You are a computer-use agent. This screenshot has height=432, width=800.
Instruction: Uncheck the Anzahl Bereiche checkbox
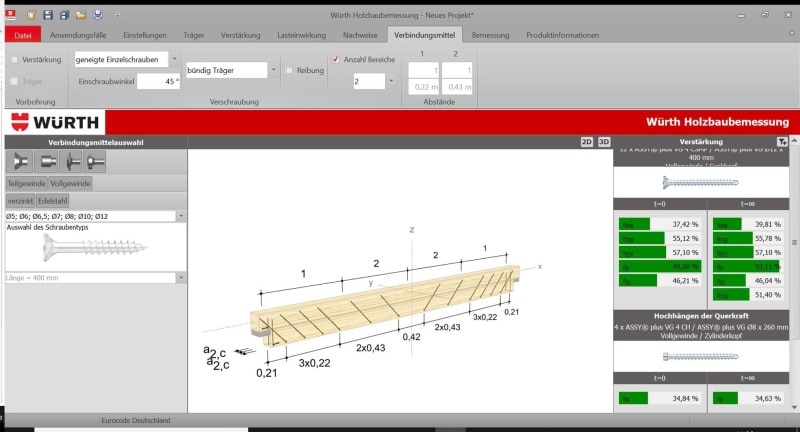click(x=335, y=60)
